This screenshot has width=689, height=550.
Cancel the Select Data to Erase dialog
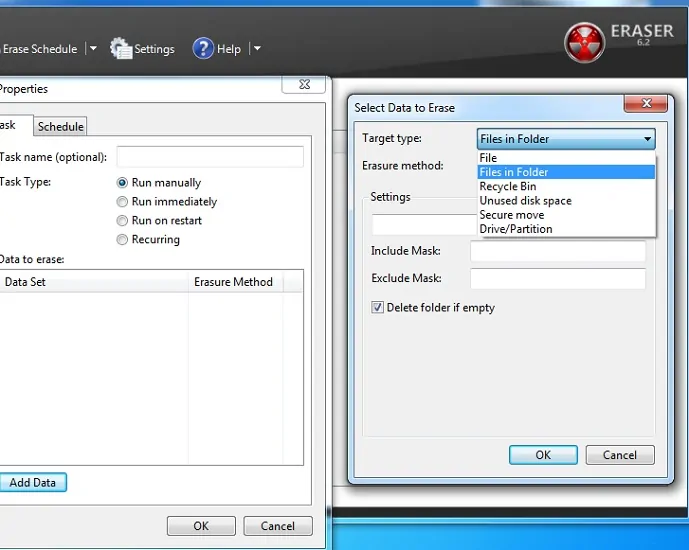[620, 455]
